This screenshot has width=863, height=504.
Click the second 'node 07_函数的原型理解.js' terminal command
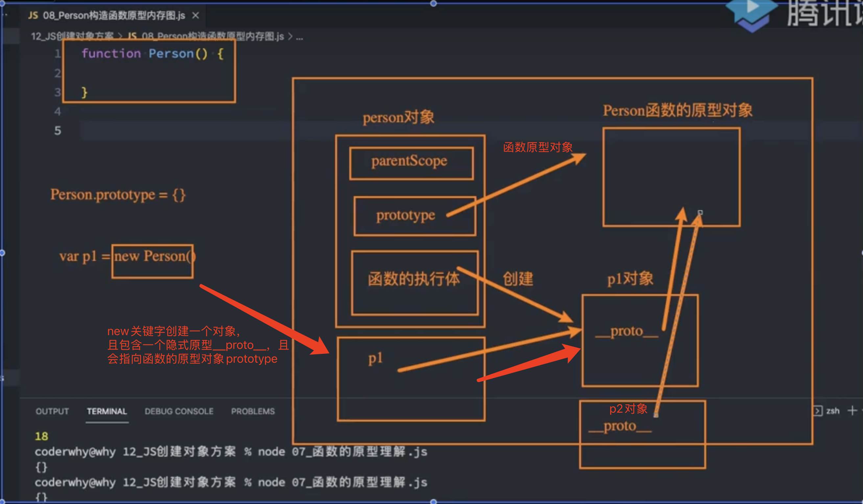[342, 482]
